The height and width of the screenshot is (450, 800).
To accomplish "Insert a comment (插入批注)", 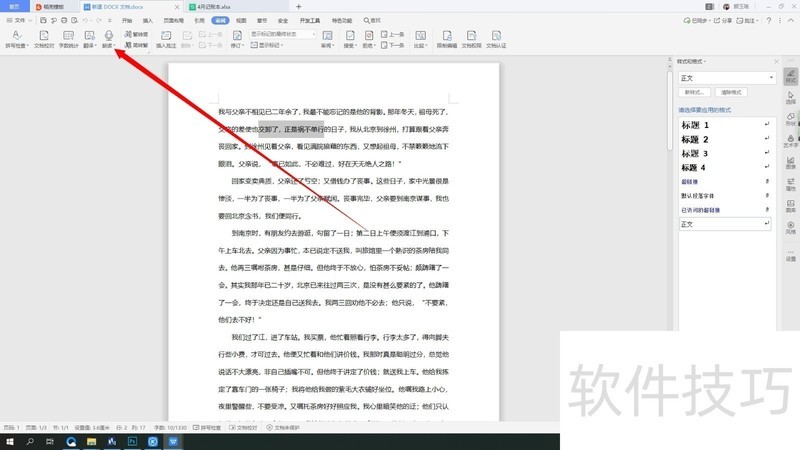I will [166, 39].
